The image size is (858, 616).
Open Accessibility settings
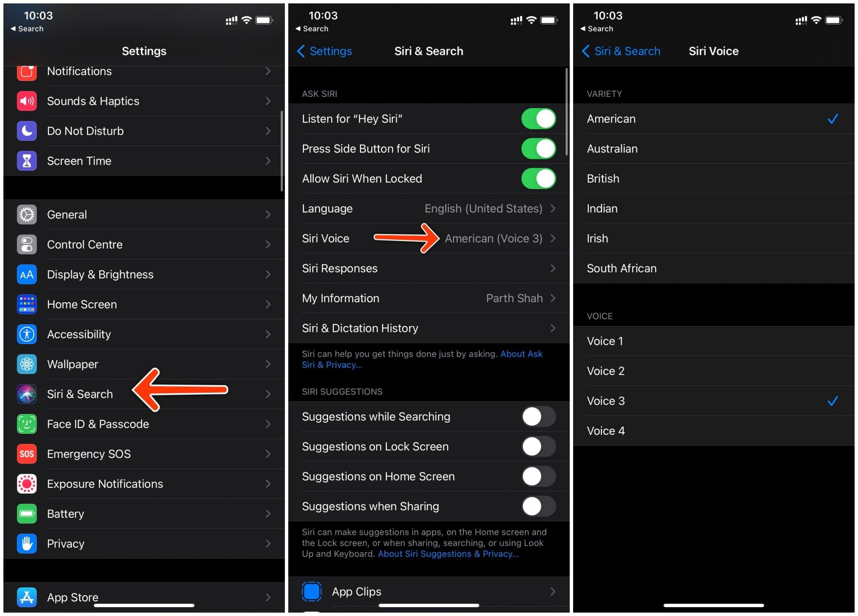142,333
